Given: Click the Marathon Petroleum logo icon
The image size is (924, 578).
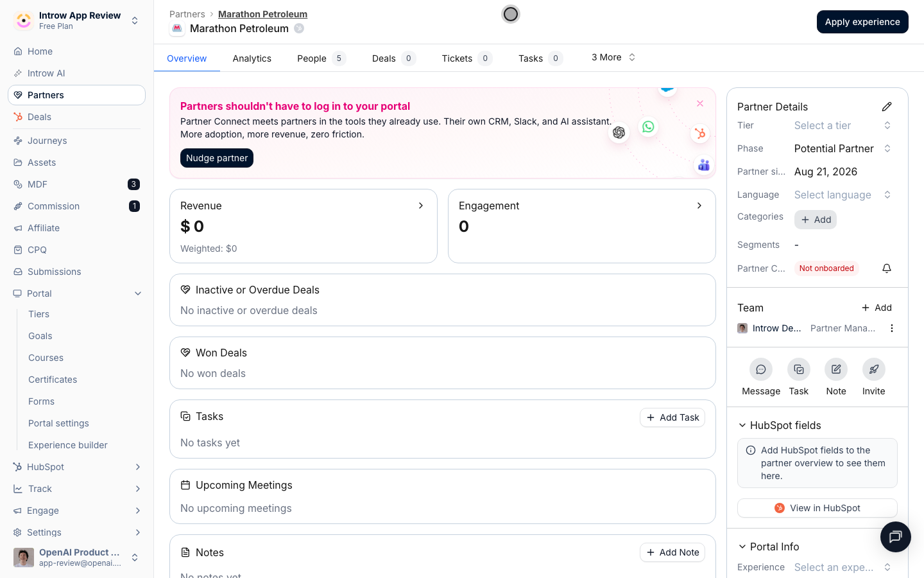Looking at the screenshot, I should pyautogui.click(x=177, y=28).
